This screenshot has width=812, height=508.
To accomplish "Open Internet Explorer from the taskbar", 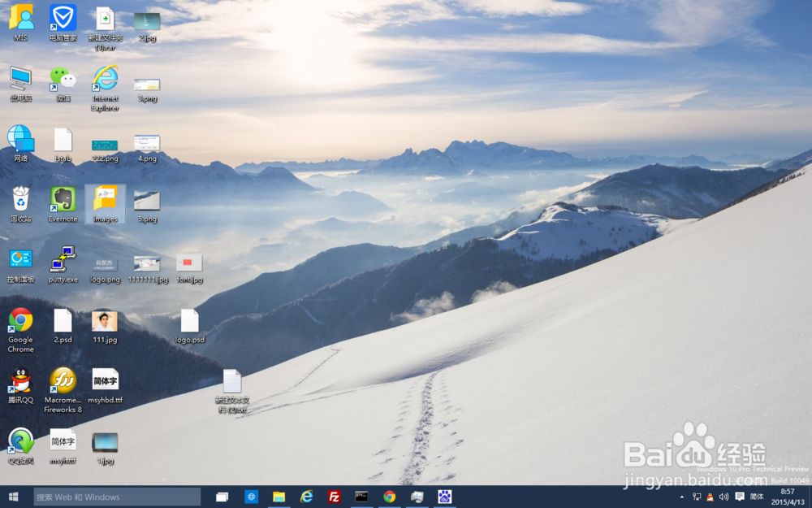I will 307,497.
